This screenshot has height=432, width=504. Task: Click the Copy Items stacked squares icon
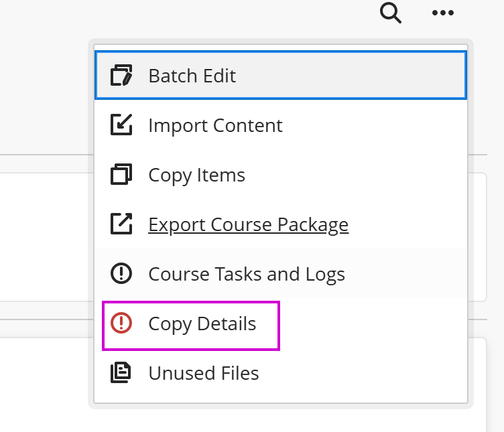pyautogui.click(x=121, y=174)
